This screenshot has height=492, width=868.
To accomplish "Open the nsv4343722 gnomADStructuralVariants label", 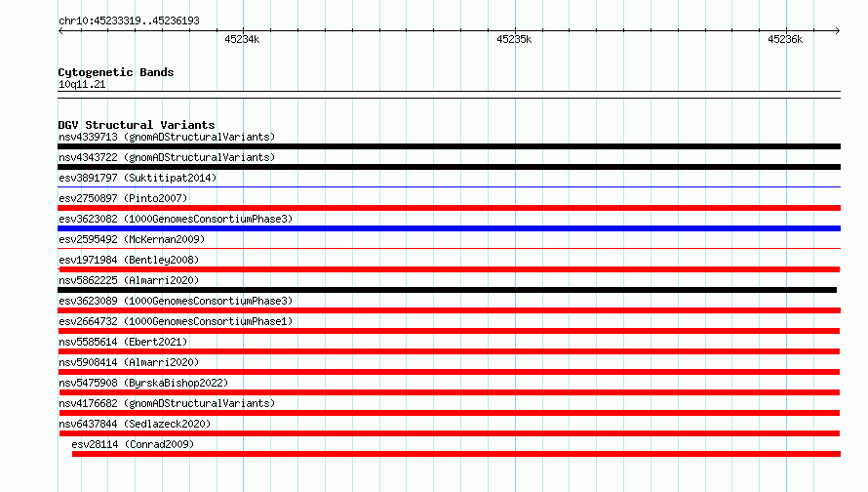I will (x=167, y=157).
